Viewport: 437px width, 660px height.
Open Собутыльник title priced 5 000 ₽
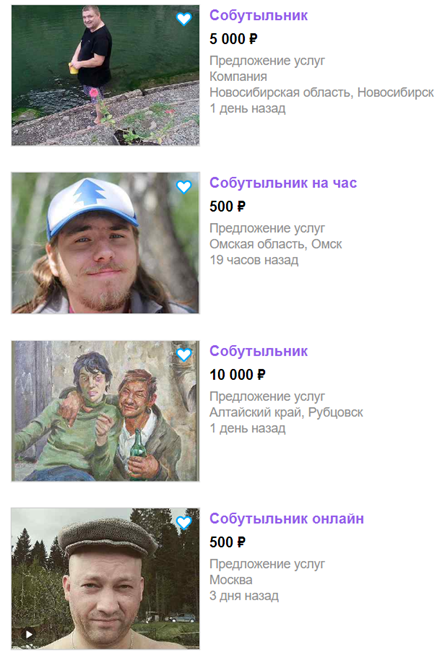(258, 16)
